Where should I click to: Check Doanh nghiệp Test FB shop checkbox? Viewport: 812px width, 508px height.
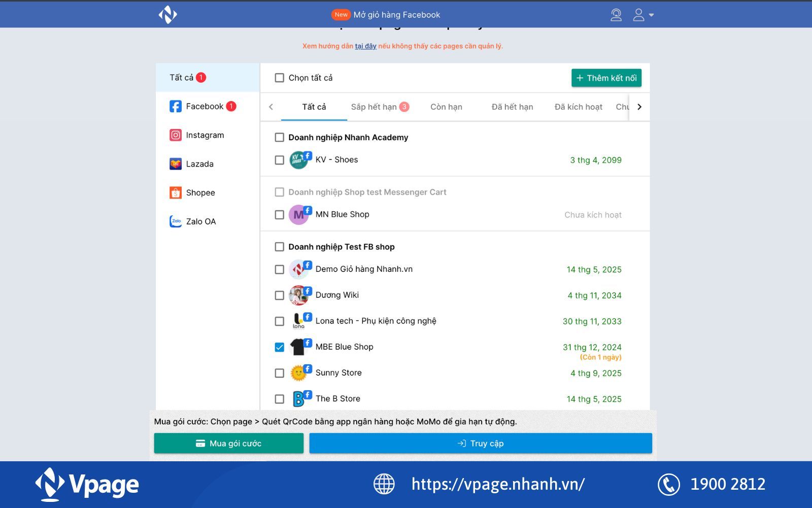(x=279, y=247)
